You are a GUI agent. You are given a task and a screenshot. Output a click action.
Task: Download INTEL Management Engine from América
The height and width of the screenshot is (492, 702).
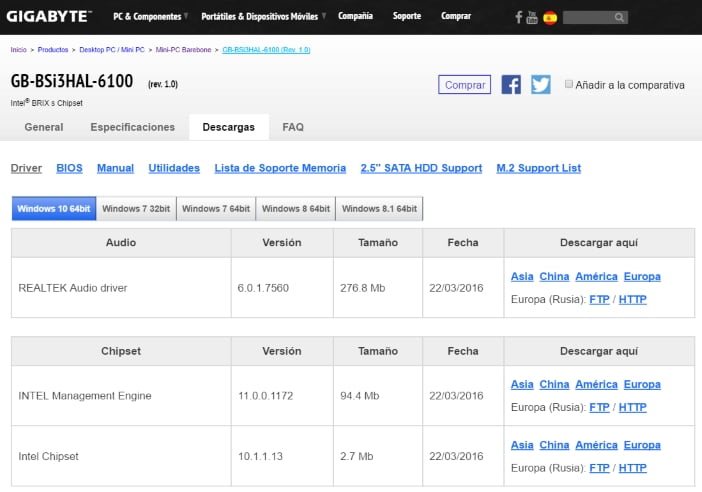pos(596,385)
